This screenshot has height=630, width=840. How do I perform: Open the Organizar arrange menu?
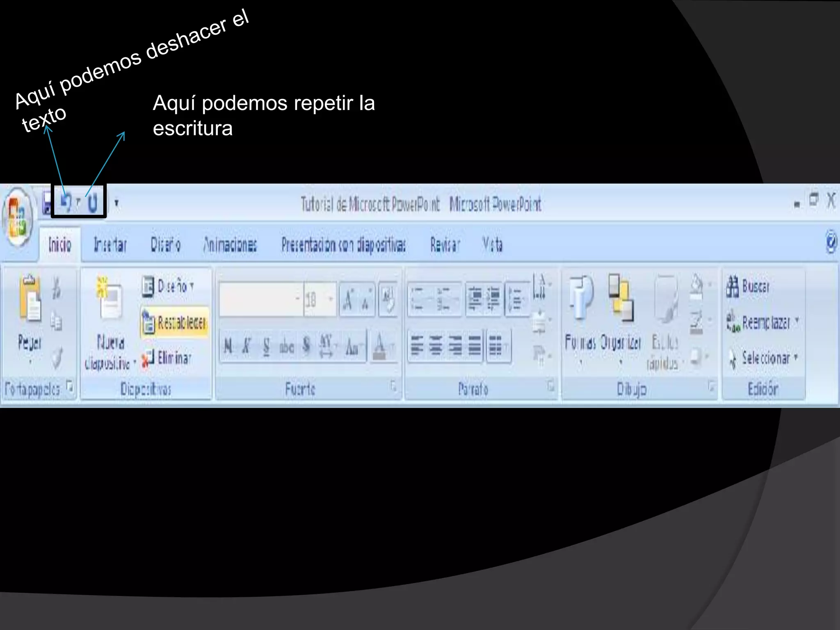[x=620, y=320]
